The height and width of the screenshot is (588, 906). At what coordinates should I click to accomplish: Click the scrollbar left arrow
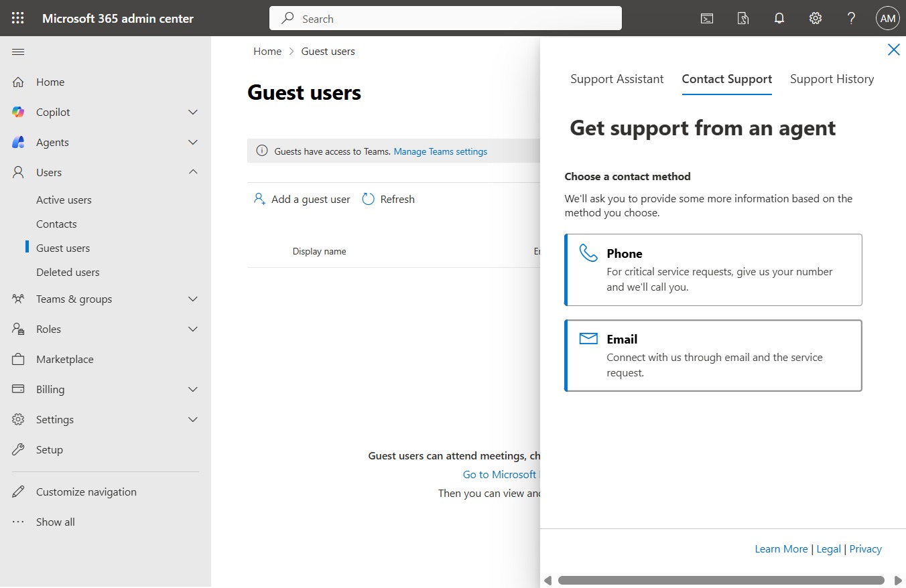[547, 580]
